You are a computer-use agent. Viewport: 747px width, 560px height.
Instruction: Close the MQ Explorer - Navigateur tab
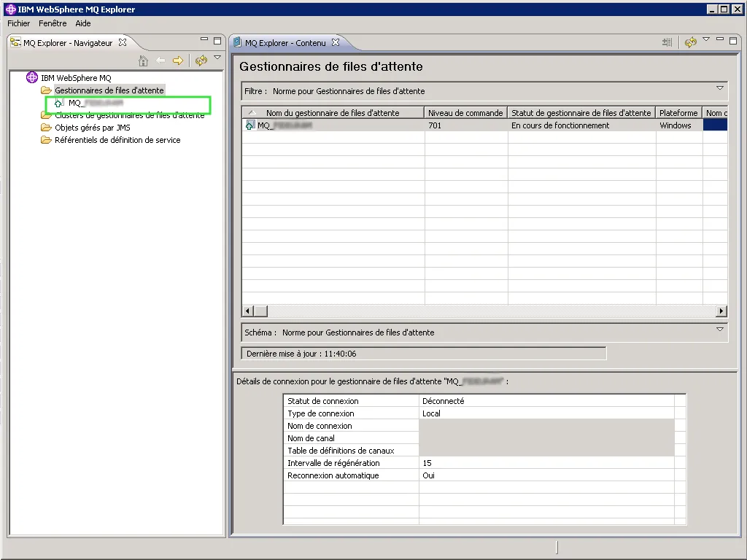click(123, 42)
